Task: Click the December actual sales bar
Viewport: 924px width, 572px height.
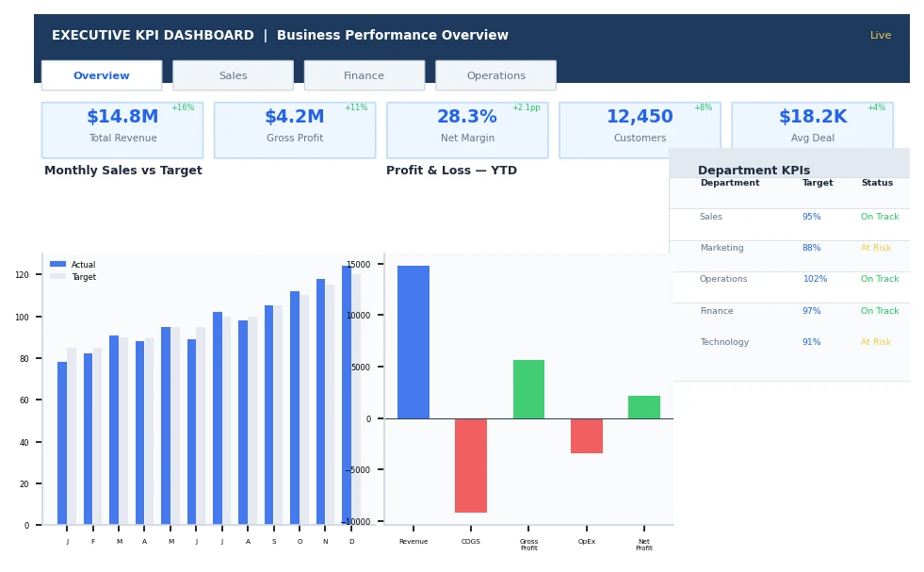Action: coord(347,395)
